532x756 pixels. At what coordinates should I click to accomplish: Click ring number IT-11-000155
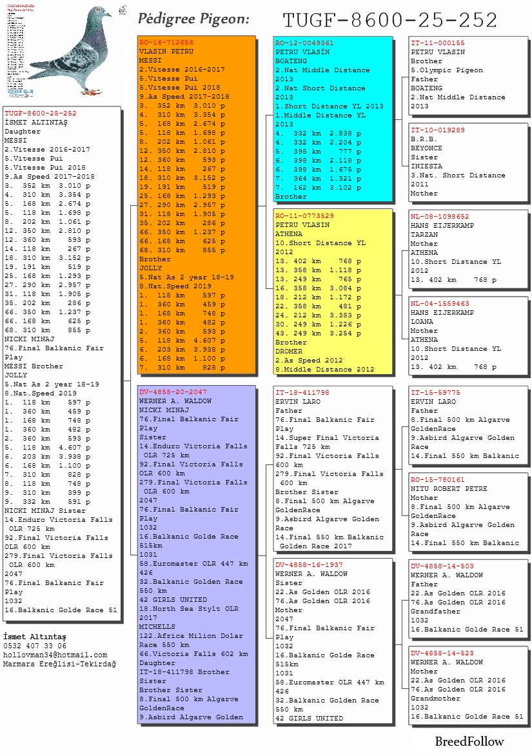pos(437,43)
